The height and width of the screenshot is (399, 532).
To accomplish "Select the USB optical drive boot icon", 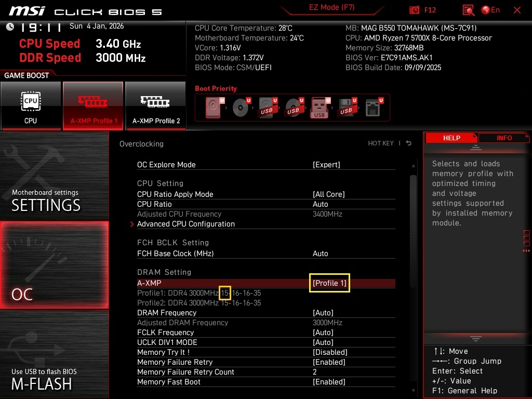I will pyautogui.click(x=294, y=108).
